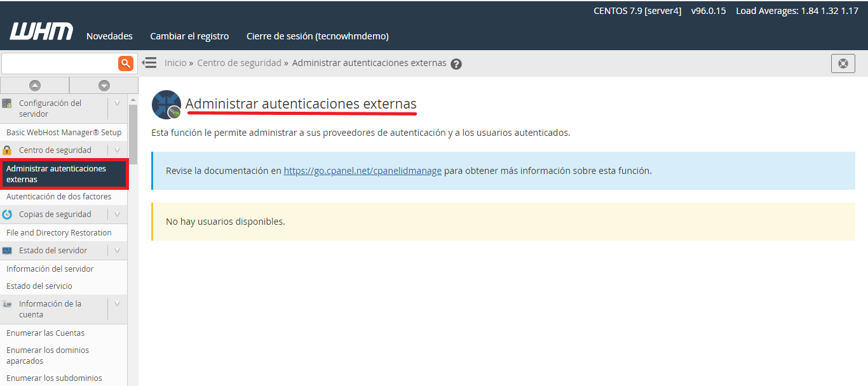Image resolution: width=868 pixels, height=386 pixels.
Task: Open help question mark icon in breadcrumb
Action: click(456, 64)
